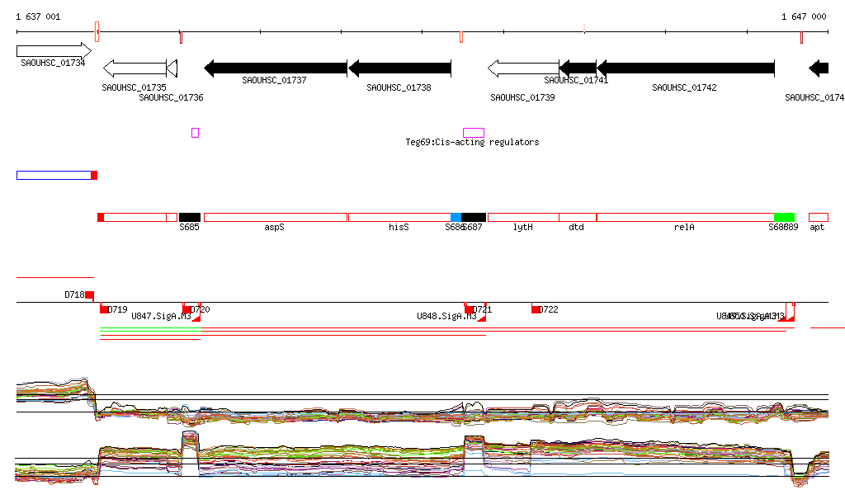Click the SAOUHSC_01735 text label
Screen dimensions: 845x504
click(135, 87)
